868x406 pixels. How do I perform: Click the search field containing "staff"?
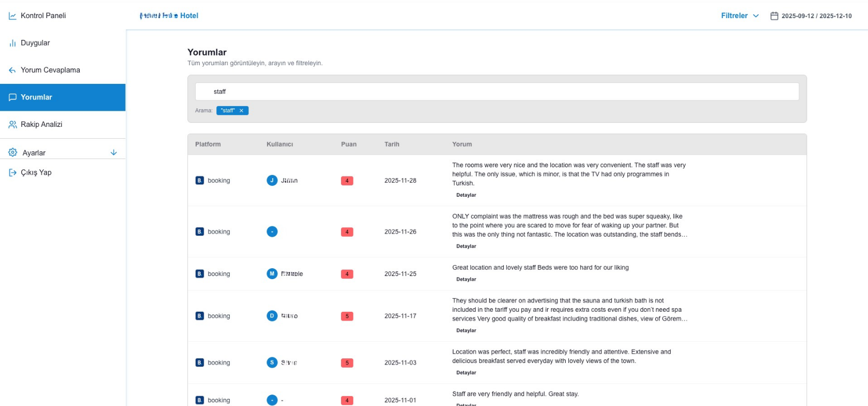[x=497, y=92]
